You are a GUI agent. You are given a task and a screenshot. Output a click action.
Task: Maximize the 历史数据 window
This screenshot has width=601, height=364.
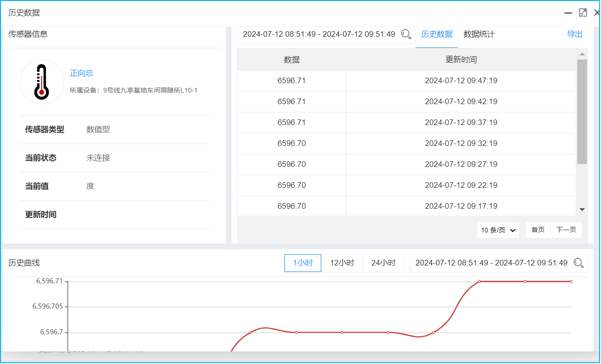[583, 13]
